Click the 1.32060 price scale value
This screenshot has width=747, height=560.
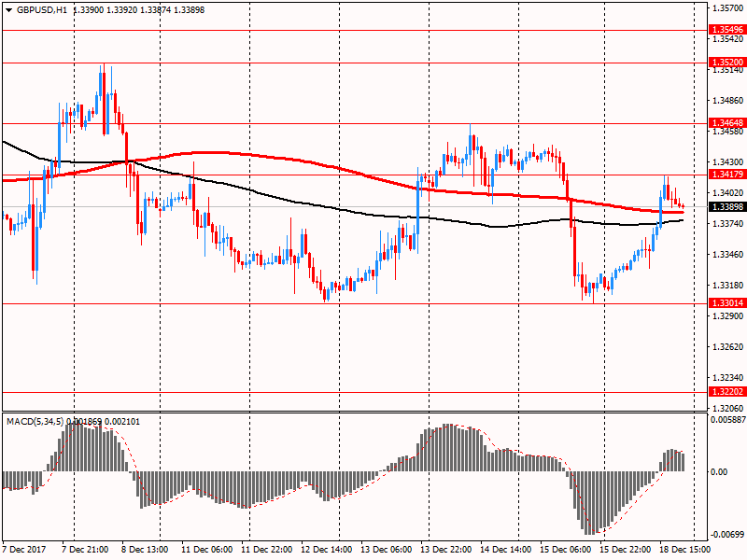tap(728, 408)
